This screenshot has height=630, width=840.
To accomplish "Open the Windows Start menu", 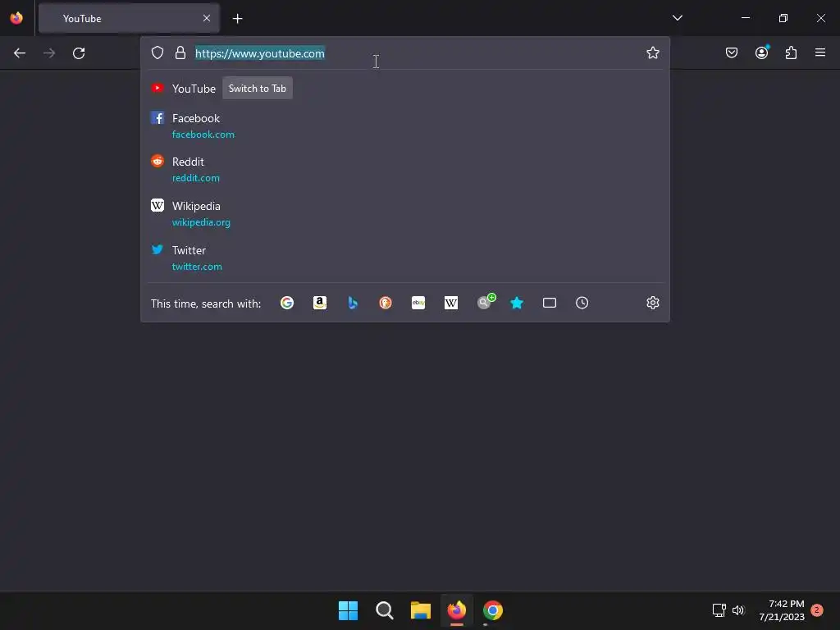I will pyautogui.click(x=348, y=610).
